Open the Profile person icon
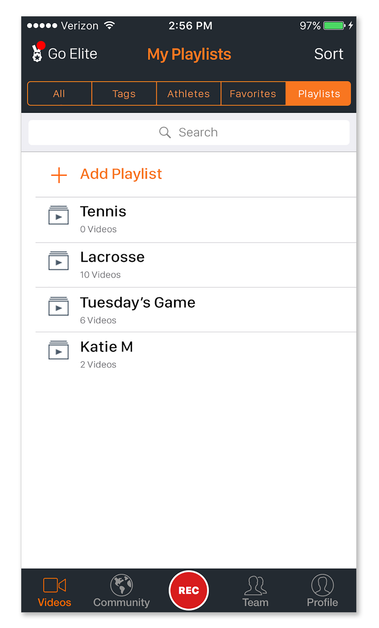 (322, 585)
